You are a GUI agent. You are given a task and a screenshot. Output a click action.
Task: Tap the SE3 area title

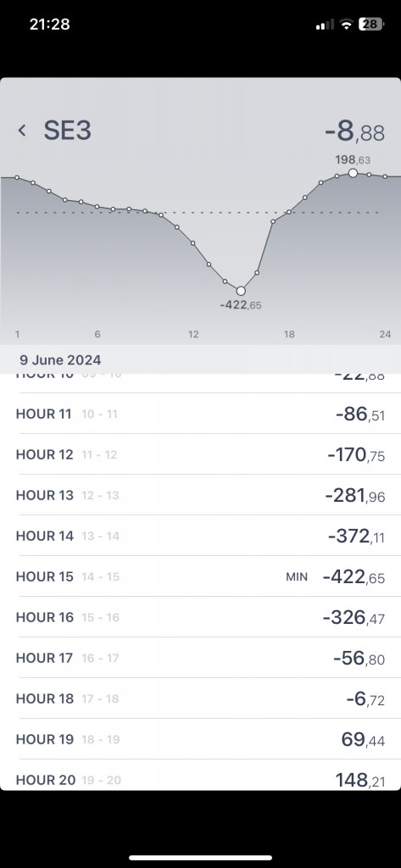(68, 131)
